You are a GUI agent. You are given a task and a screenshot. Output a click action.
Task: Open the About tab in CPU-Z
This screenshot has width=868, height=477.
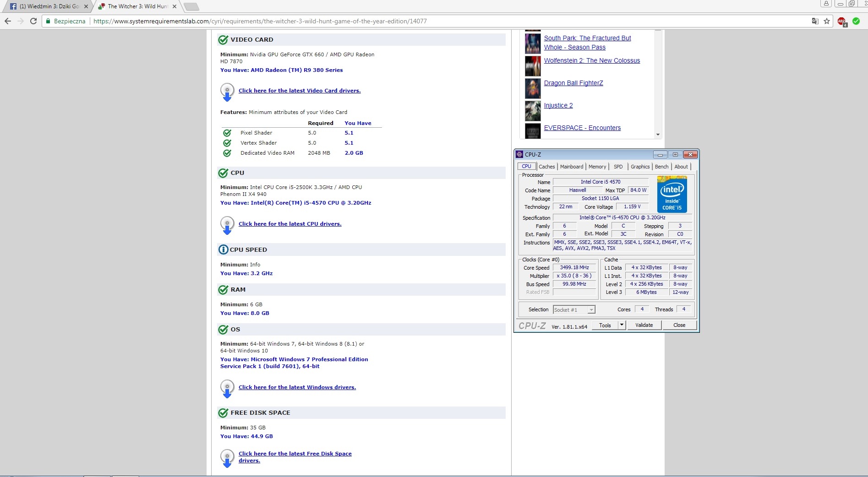click(681, 167)
